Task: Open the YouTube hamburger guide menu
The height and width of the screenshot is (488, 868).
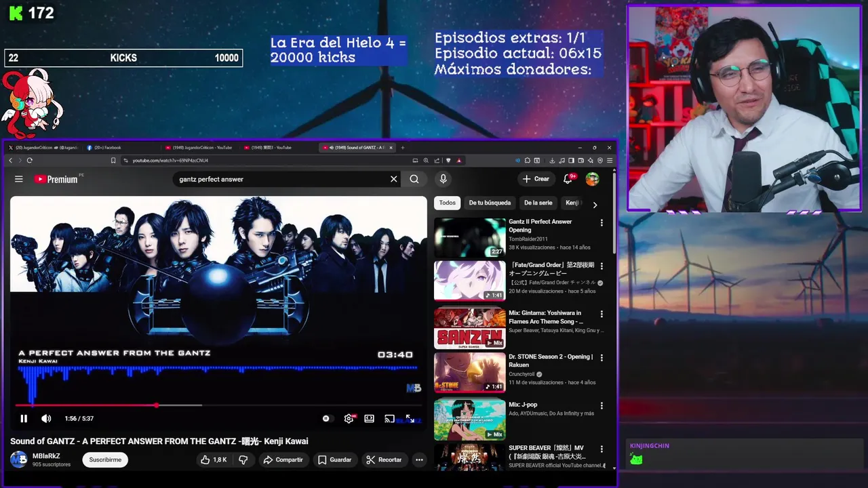Action: [19, 179]
